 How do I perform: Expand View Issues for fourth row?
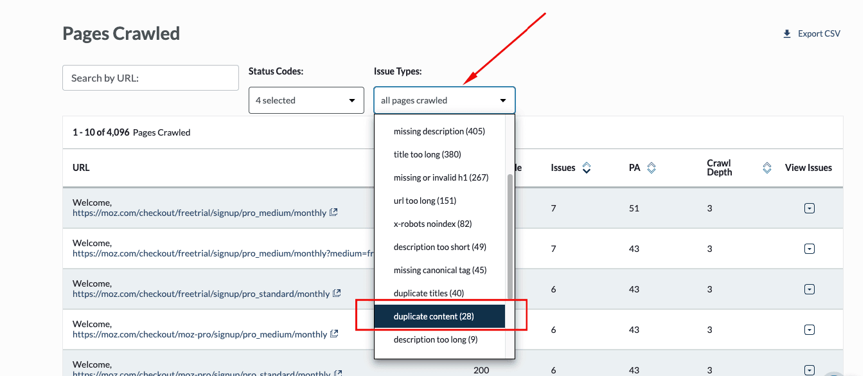coord(810,330)
